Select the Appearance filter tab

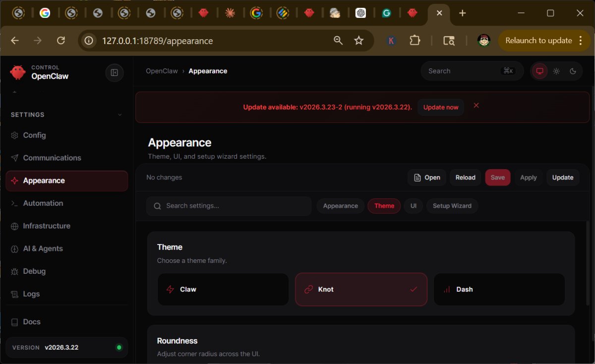pos(340,206)
